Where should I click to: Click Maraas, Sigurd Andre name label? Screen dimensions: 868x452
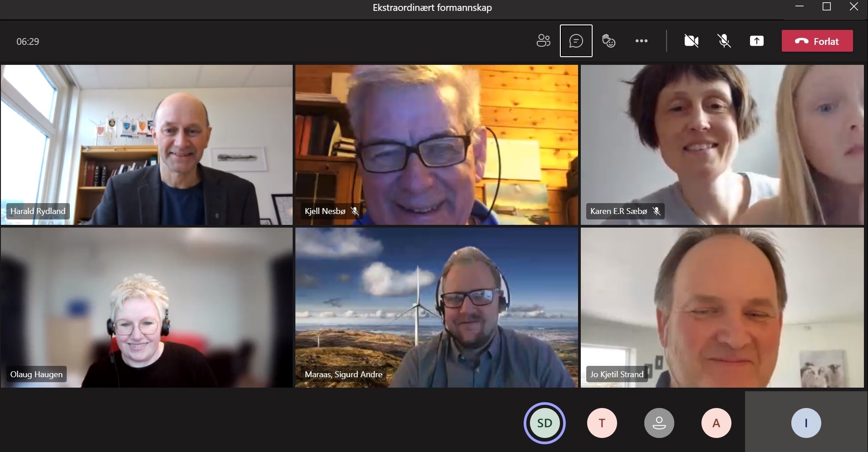click(343, 374)
